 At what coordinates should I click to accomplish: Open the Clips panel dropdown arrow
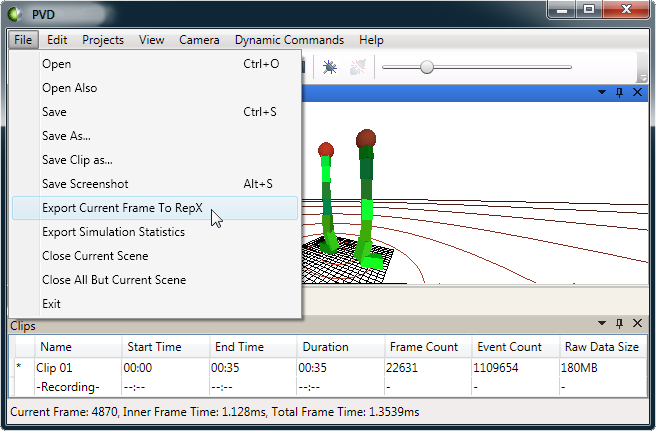pyautogui.click(x=602, y=325)
